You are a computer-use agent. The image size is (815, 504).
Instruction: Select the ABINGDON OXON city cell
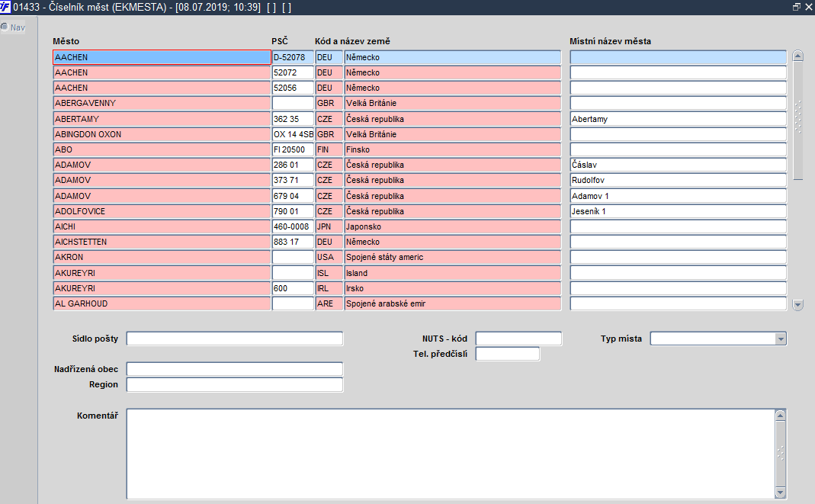[x=162, y=134]
